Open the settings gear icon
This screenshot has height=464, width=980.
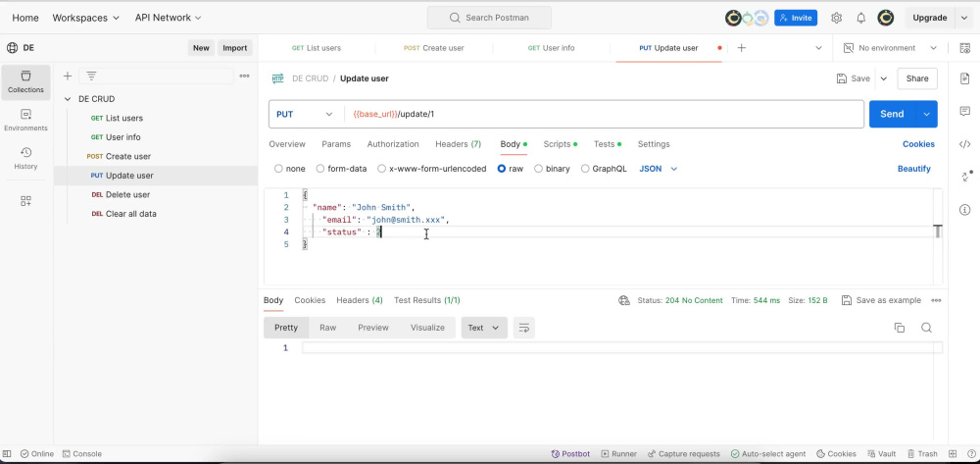tap(836, 18)
